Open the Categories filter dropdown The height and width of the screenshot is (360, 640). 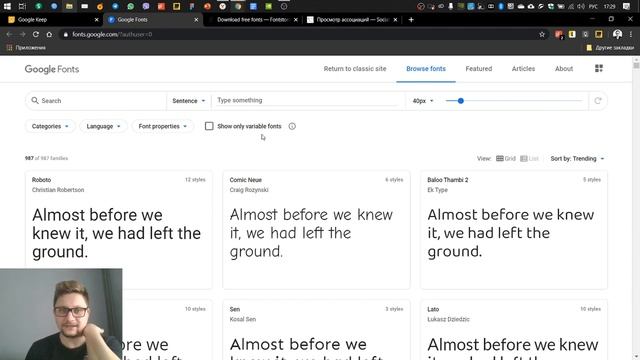click(x=50, y=126)
